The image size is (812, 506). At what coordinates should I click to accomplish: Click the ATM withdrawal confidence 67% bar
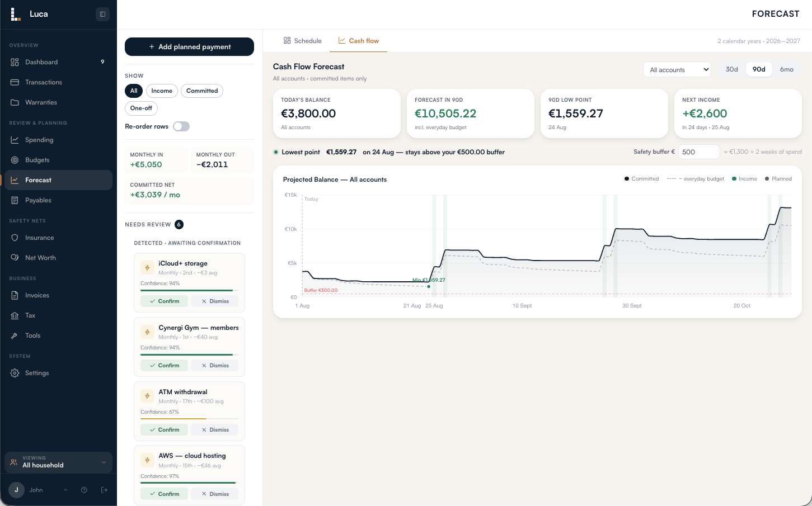coord(189,419)
